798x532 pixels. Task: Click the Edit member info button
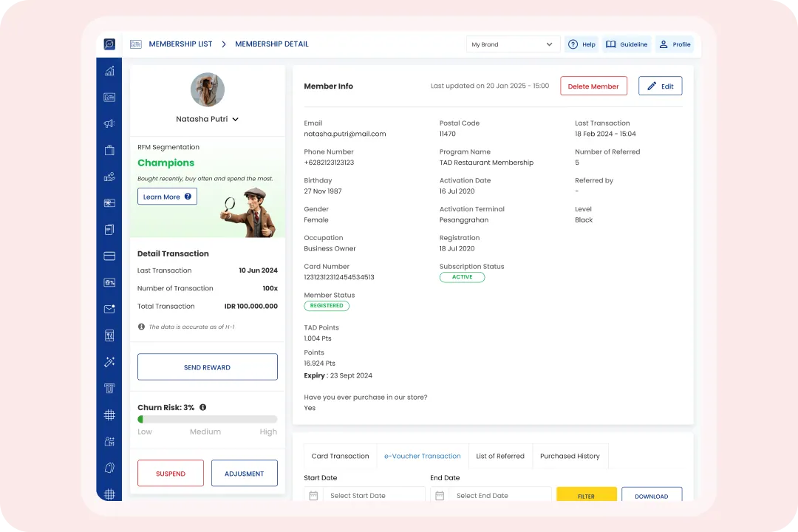point(661,86)
